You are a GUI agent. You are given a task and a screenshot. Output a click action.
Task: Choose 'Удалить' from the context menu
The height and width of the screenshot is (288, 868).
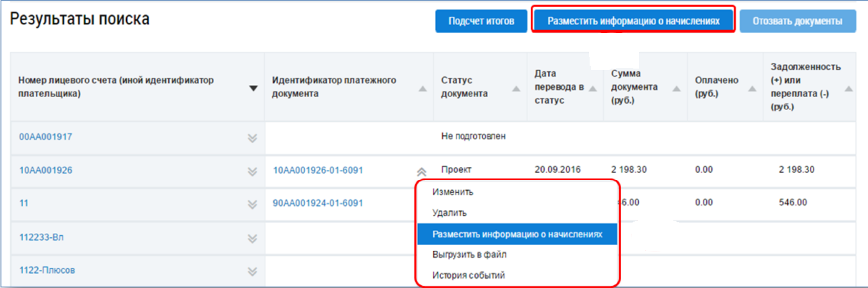[x=449, y=212]
